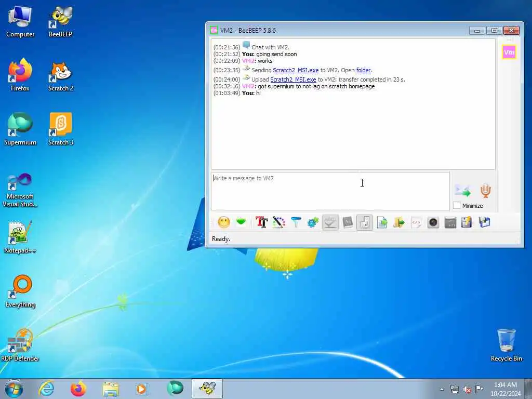Click the network tray icon
Viewport: 532px width, 399px height.
(454, 389)
